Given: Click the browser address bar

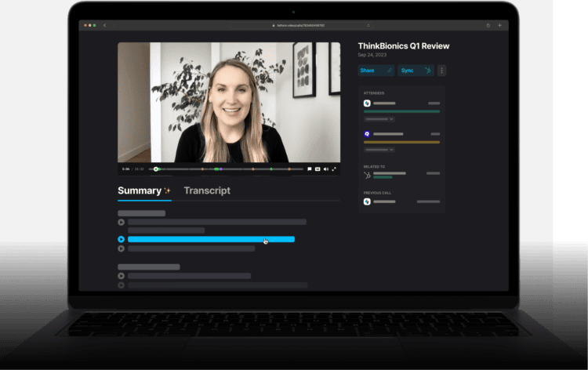Looking at the screenshot, I should [x=301, y=26].
